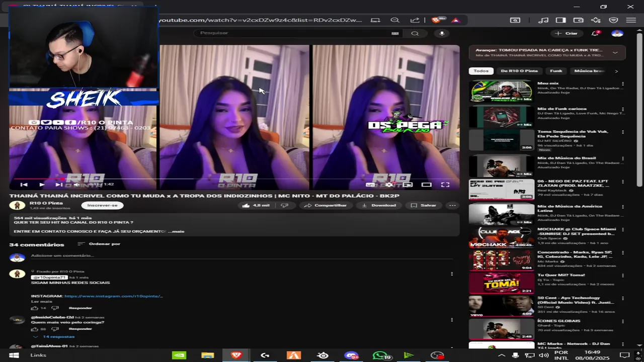Expand the description with ...mais
The image size is (644, 362).
(177, 231)
